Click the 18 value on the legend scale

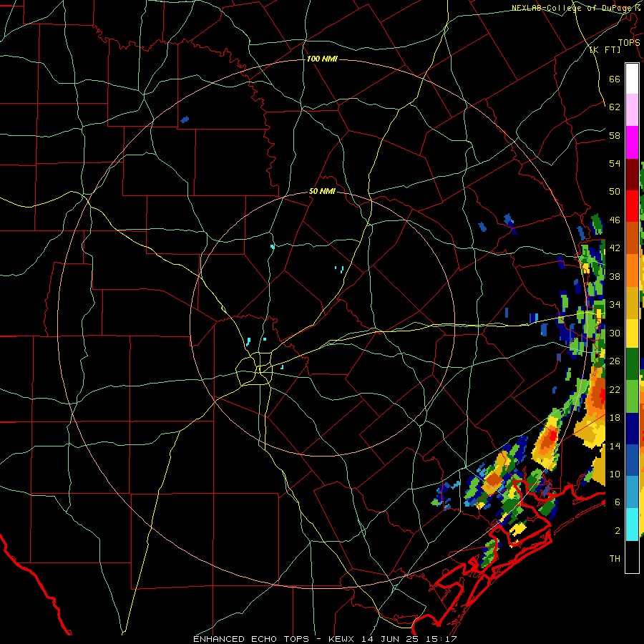615,418
